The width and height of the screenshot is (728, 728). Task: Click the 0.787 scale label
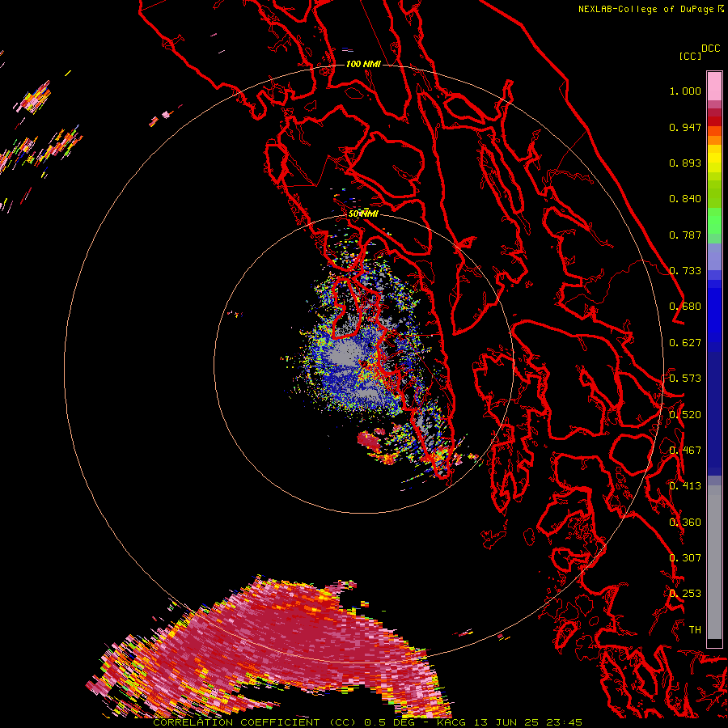click(685, 235)
